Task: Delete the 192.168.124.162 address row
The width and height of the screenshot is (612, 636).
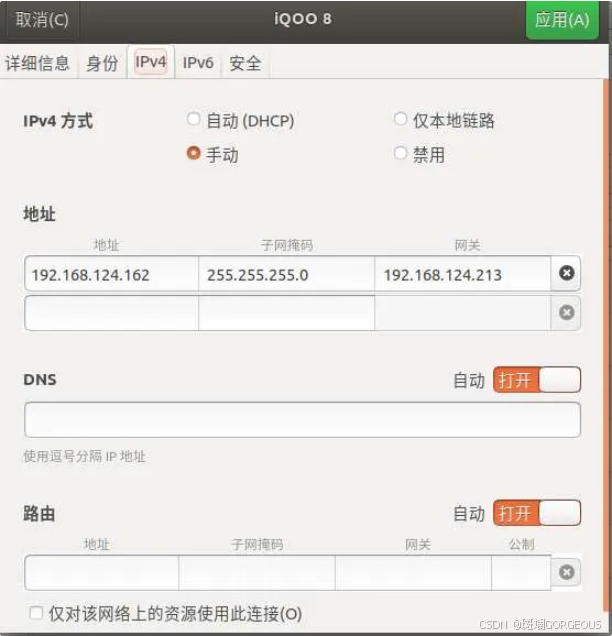Action: (566, 273)
